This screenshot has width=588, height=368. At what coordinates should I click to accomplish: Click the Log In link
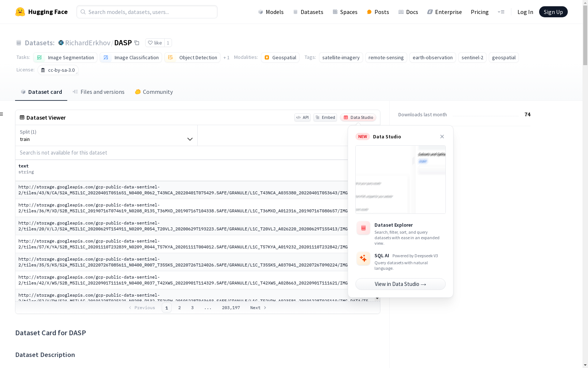point(525,12)
